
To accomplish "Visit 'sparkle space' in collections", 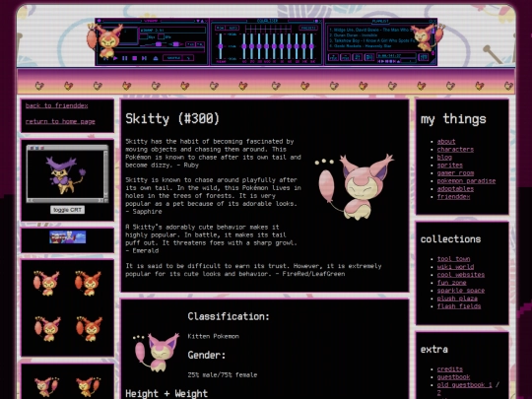I will [x=461, y=291].
